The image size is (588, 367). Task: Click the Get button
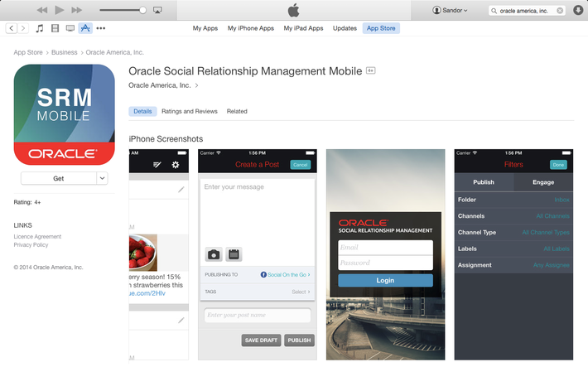click(x=59, y=178)
